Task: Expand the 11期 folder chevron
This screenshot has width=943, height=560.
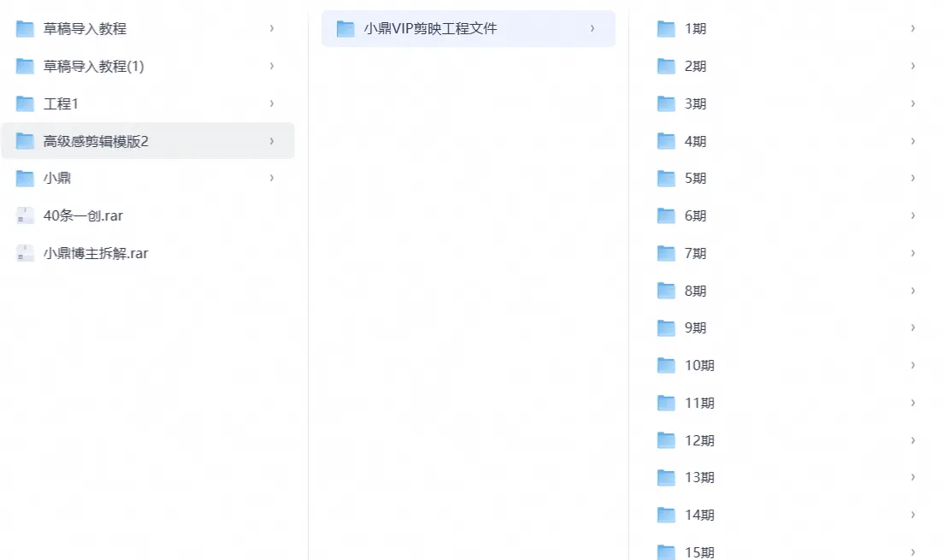Action: coord(913,403)
